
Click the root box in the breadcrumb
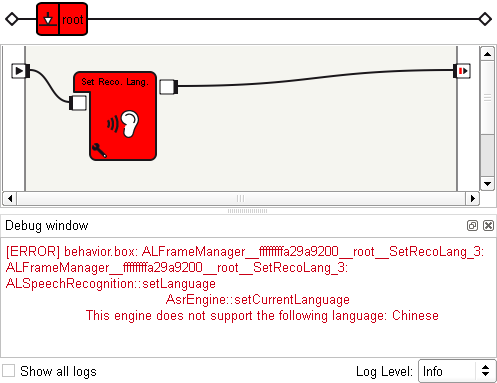pos(62,19)
